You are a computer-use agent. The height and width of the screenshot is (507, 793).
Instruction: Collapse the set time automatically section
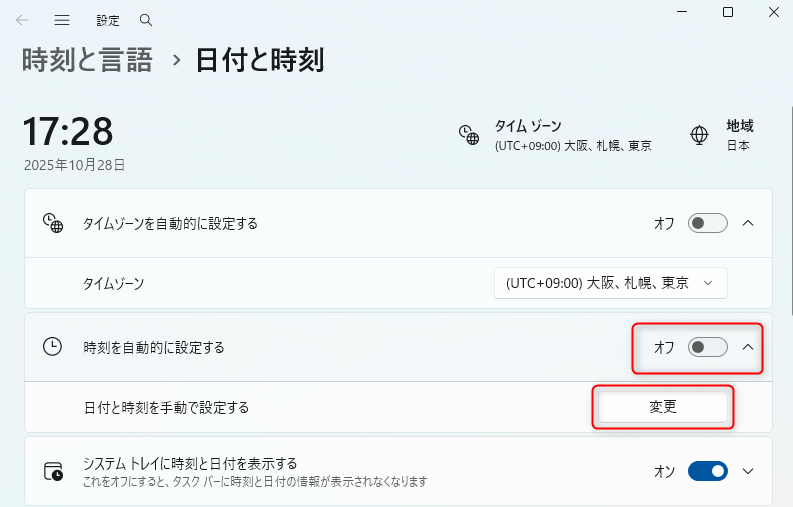click(748, 347)
